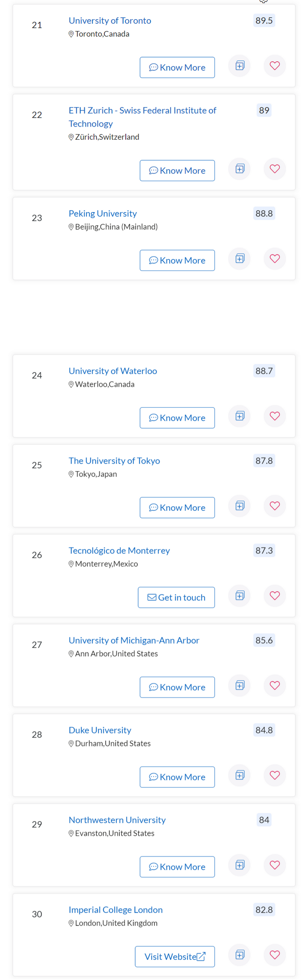Add Imperial College London to compare

(x=240, y=955)
